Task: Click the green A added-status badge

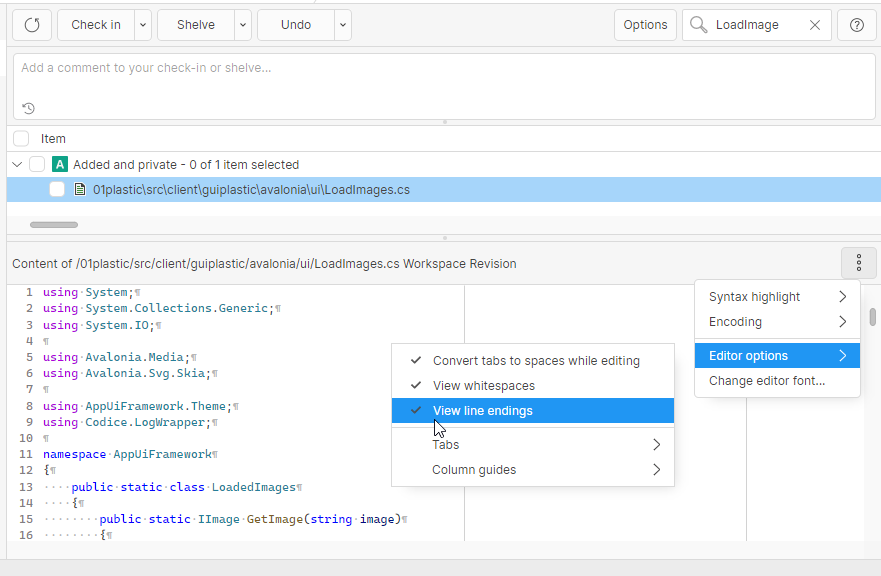Action: tap(59, 163)
